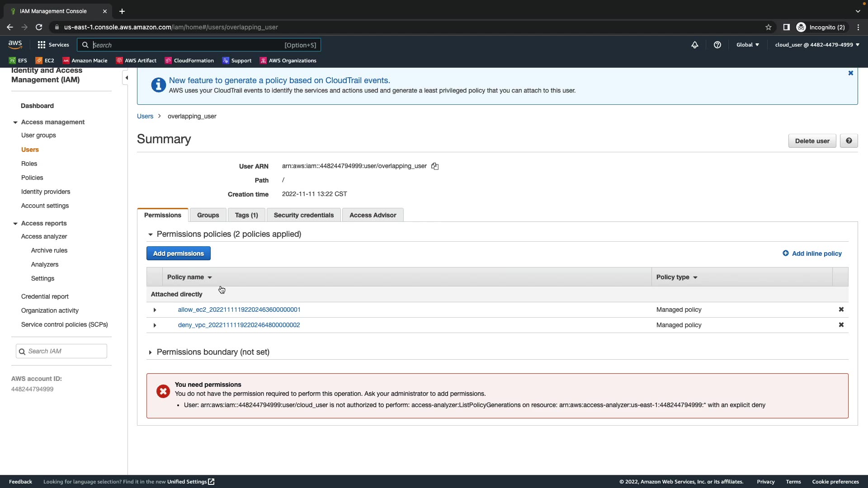
Task: Click the Add permissions button
Action: point(178,253)
